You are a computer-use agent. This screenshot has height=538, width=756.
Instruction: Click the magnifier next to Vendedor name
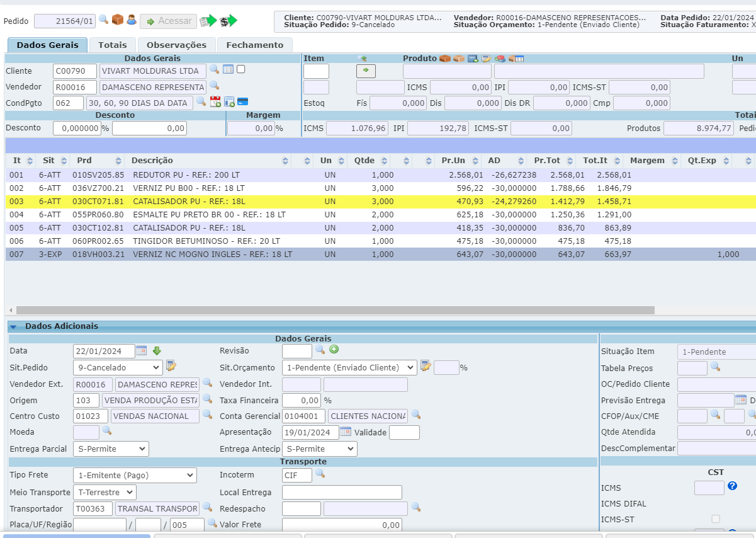[x=214, y=86]
